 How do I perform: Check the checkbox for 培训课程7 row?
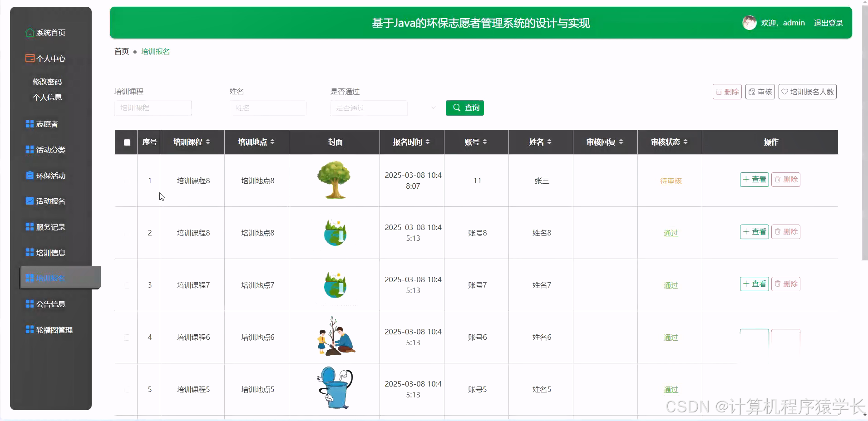point(127,285)
